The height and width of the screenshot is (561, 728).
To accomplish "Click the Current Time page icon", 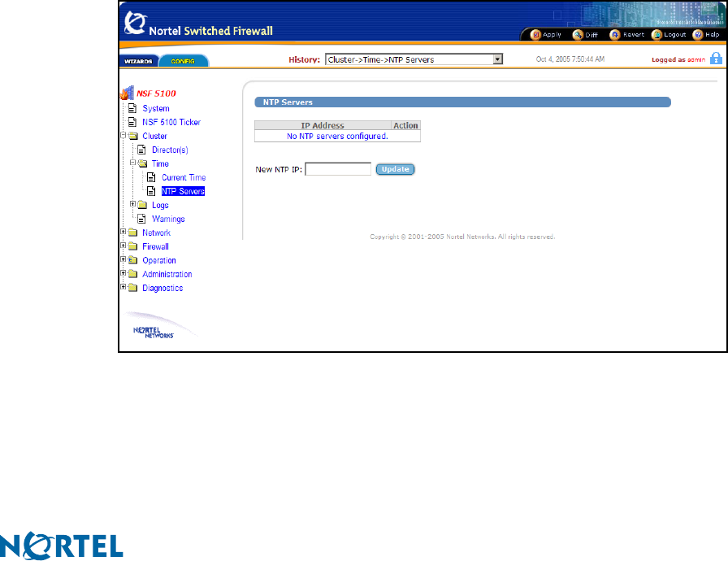I will coord(151,177).
